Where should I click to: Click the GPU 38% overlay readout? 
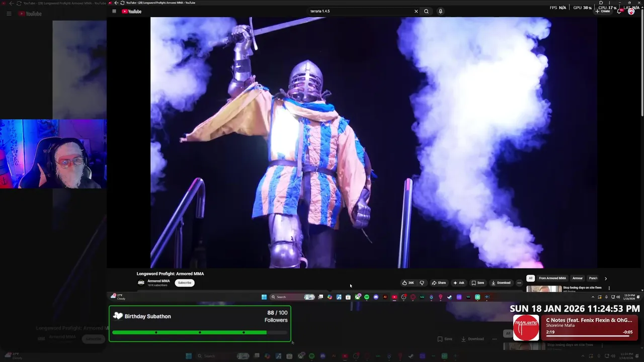(x=582, y=8)
